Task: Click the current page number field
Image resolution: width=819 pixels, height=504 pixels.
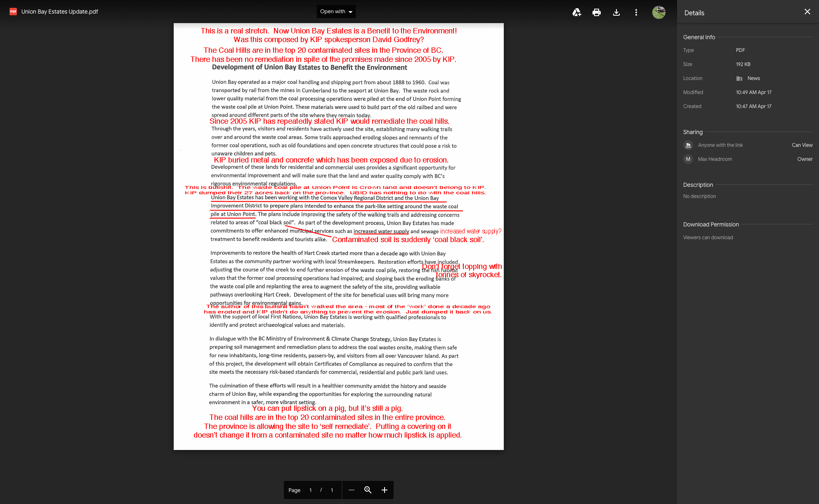Action: (x=310, y=490)
